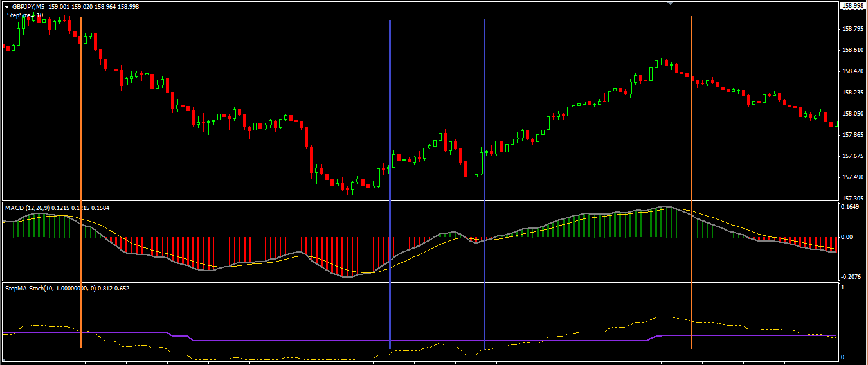Click the -0.2076 MACD scale value
This screenshot has width=868, height=365.
pos(851,276)
